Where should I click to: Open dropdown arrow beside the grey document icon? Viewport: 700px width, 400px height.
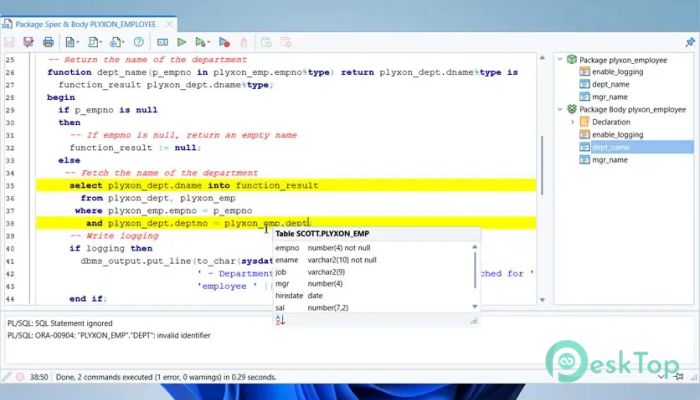coord(100,43)
